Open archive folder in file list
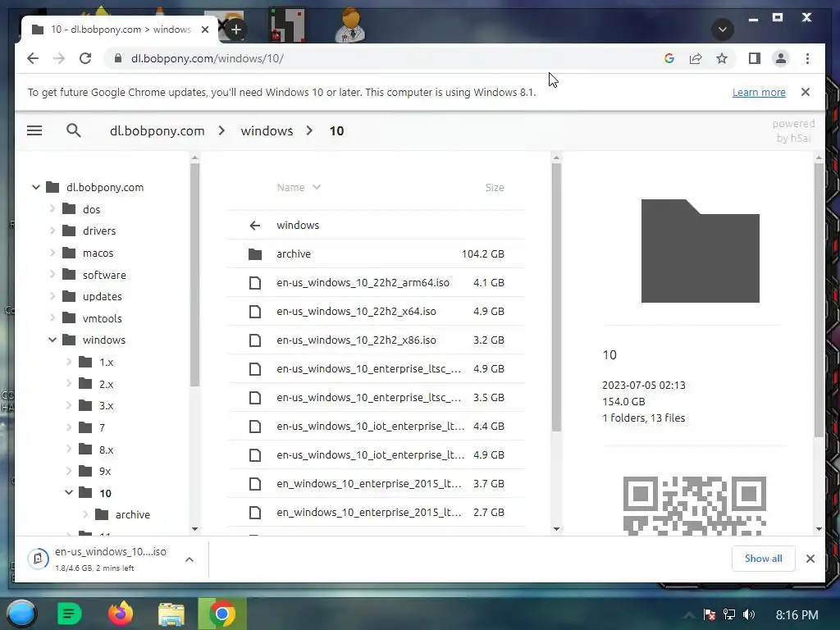 tap(375, 254)
